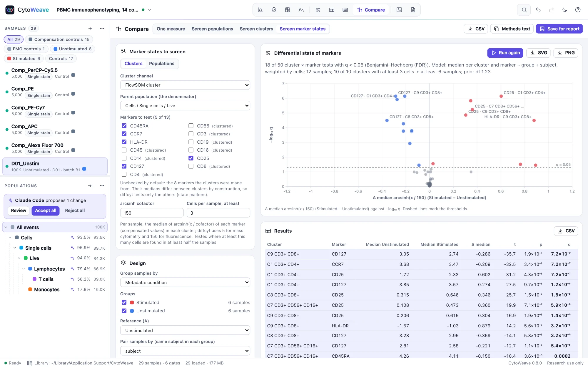Open the Samples more-options ellipsis

(x=102, y=28)
